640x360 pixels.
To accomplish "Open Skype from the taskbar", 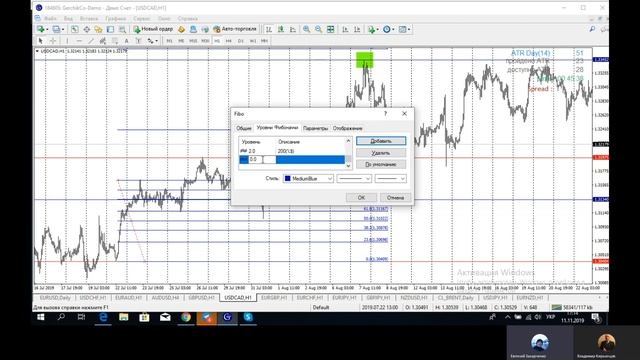I will 248,317.
